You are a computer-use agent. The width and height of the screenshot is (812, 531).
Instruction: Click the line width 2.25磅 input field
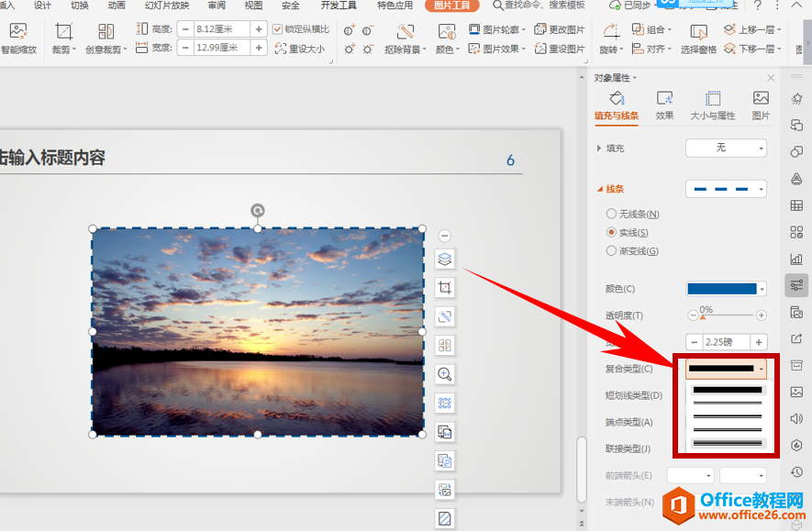[x=726, y=342]
